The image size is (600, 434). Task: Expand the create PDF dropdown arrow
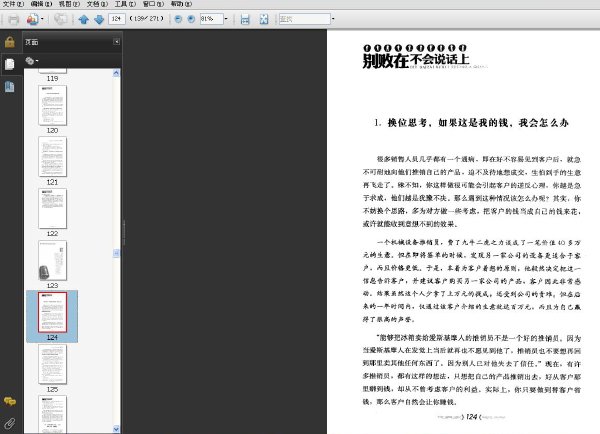tap(42, 19)
